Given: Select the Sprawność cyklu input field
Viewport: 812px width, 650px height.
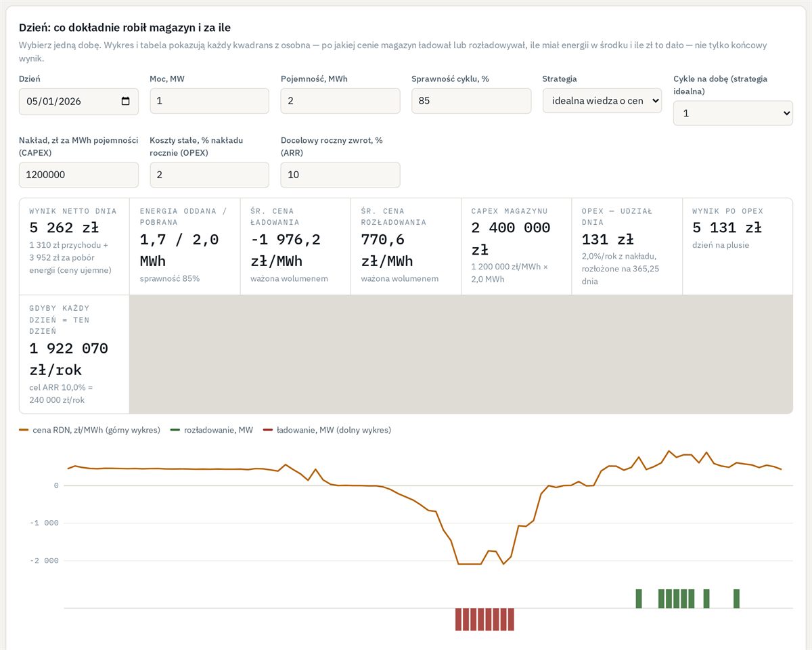Looking at the screenshot, I should pyautogui.click(x=471, y=101).
